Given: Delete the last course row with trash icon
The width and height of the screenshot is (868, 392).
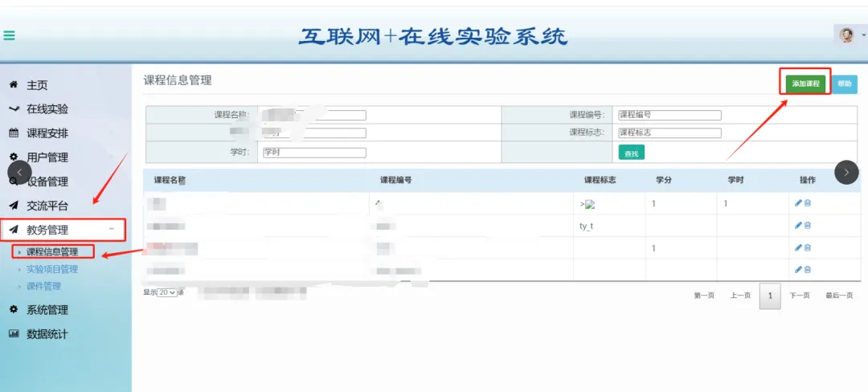Looking at the screenshot, I should click(x=807, y=269).
